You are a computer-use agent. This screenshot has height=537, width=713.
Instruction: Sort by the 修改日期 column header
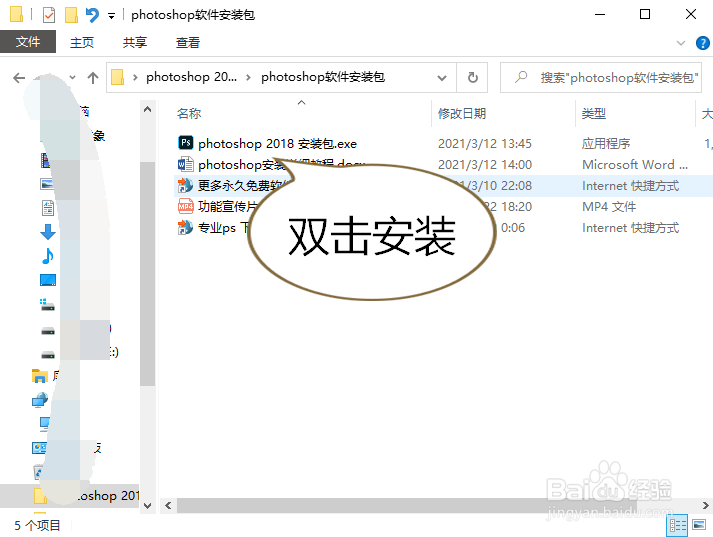click(462, 113)
